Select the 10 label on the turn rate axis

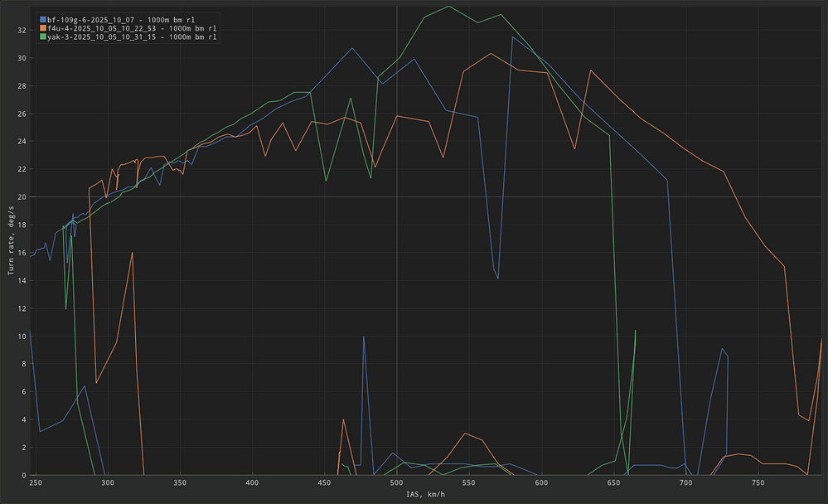(x=22, y=336)
